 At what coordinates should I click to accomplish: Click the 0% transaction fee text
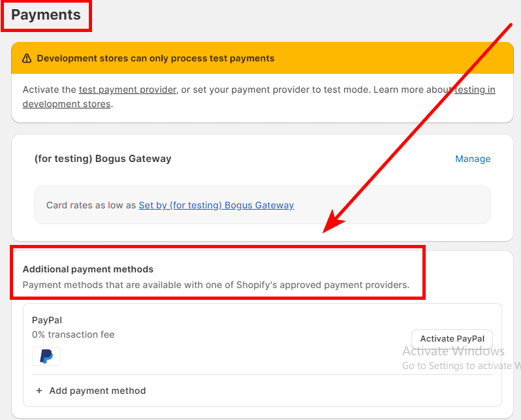(73, 334)
